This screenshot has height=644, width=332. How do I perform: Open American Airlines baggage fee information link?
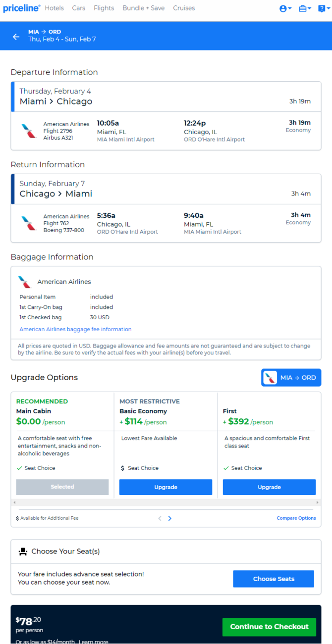[x=76, y=329]
